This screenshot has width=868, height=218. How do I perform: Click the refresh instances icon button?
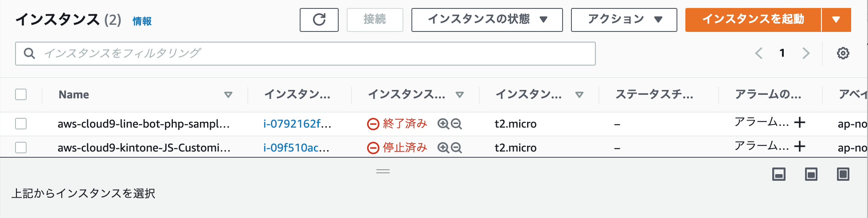(319, 20)
